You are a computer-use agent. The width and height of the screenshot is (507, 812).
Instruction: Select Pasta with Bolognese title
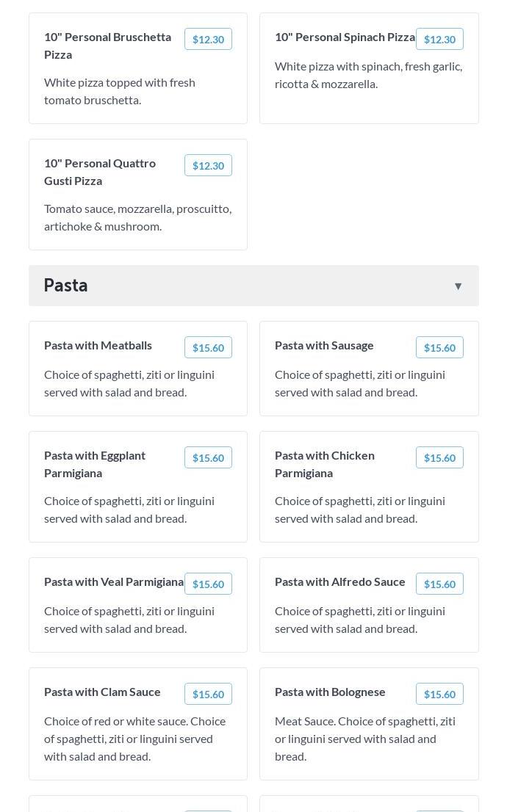(x=330, y=692)
